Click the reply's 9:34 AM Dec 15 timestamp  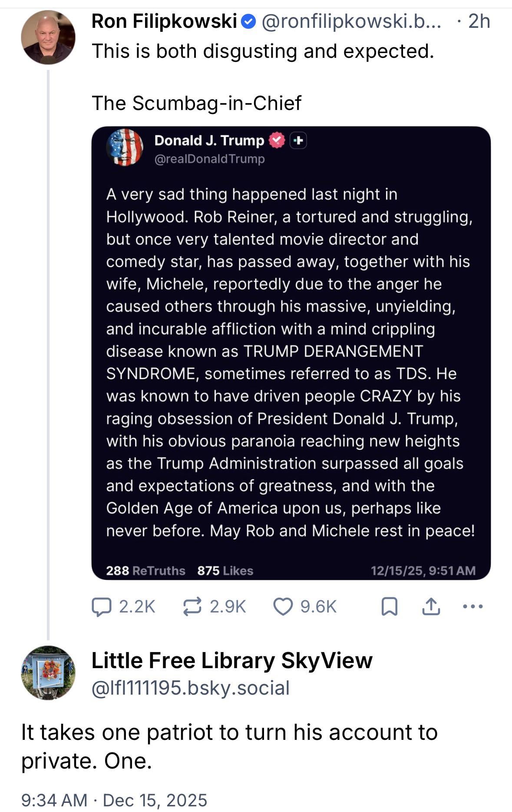[x=114, y=800]
